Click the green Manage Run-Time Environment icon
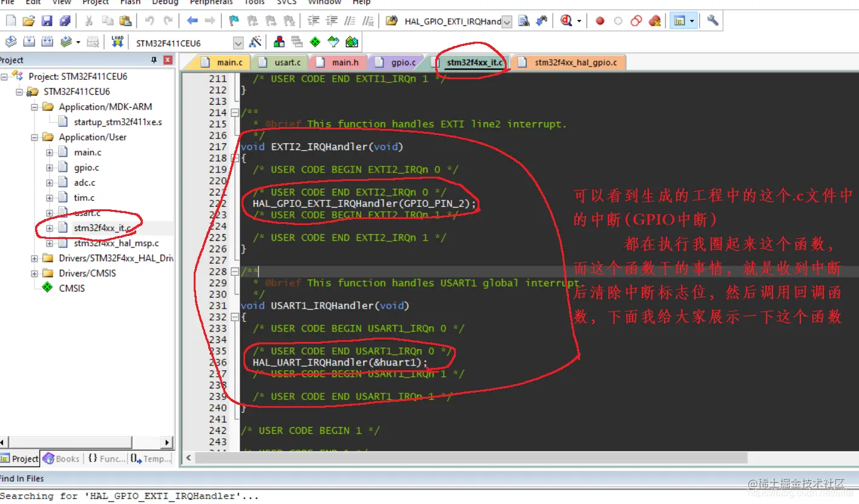 coord(315,42)
